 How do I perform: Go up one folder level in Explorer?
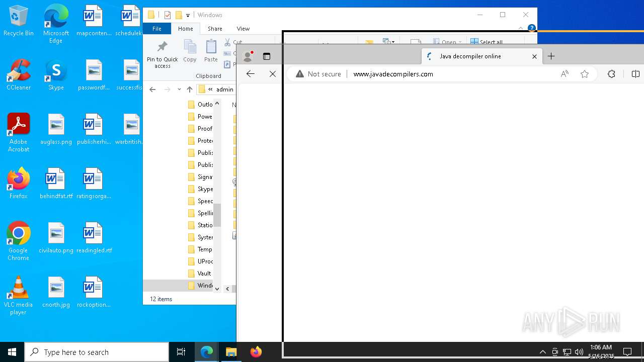pyautogui.click(x=190, y=89)
